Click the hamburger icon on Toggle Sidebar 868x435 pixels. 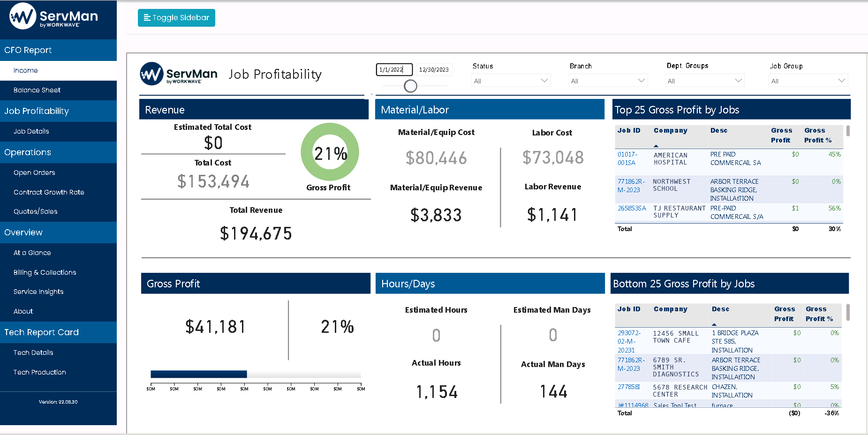click(x=146, y=18)
